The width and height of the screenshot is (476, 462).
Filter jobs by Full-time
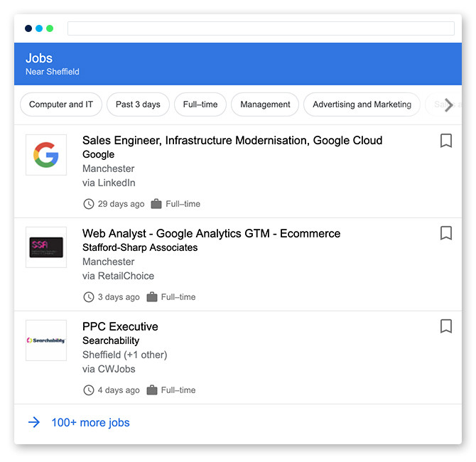coord(200,104)
